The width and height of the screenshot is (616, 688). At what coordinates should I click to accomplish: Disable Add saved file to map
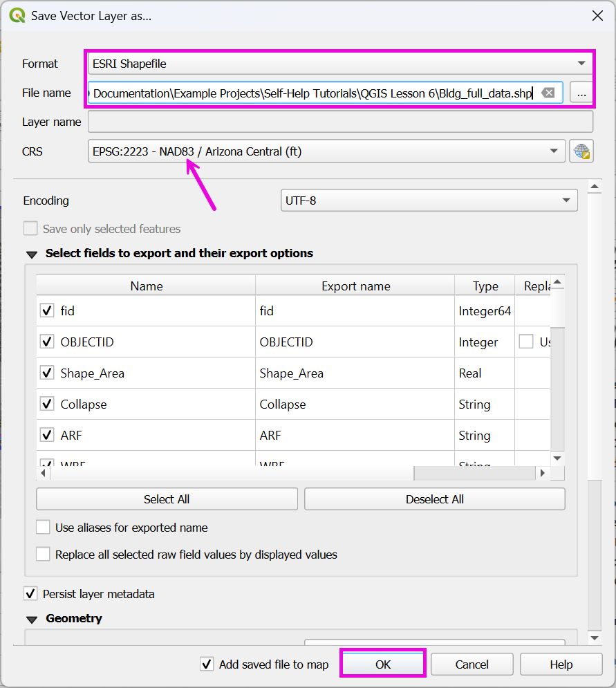(207, 664)
